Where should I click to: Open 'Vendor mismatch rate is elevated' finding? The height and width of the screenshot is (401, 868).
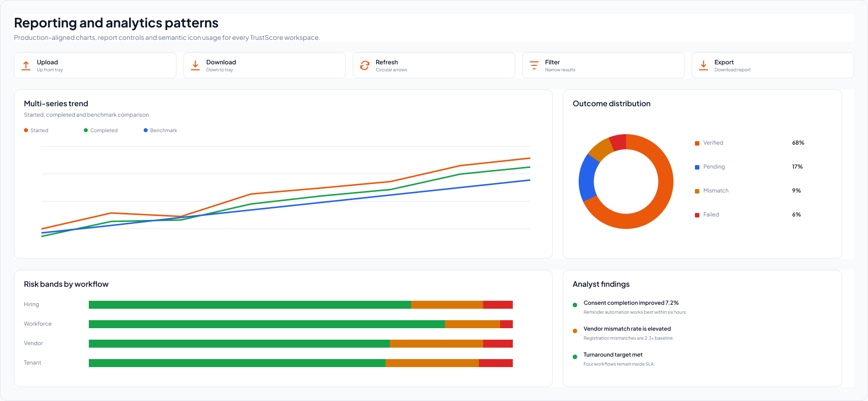627,329
